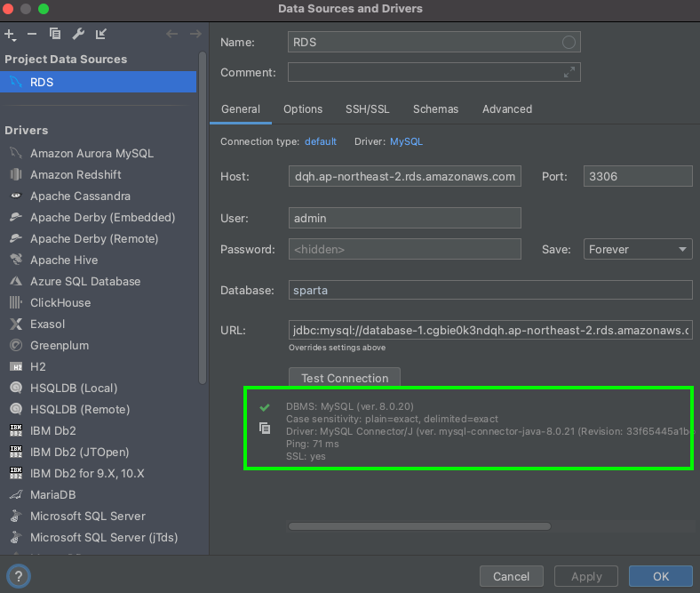The width and height of the screenshot is (700, 593).
Task: Edit the JDBC URL field
Action: coord(490,330)
